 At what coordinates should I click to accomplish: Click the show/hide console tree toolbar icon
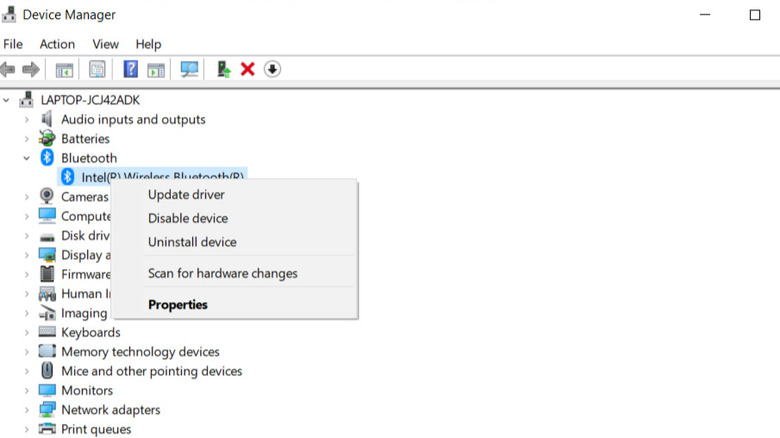64,69
